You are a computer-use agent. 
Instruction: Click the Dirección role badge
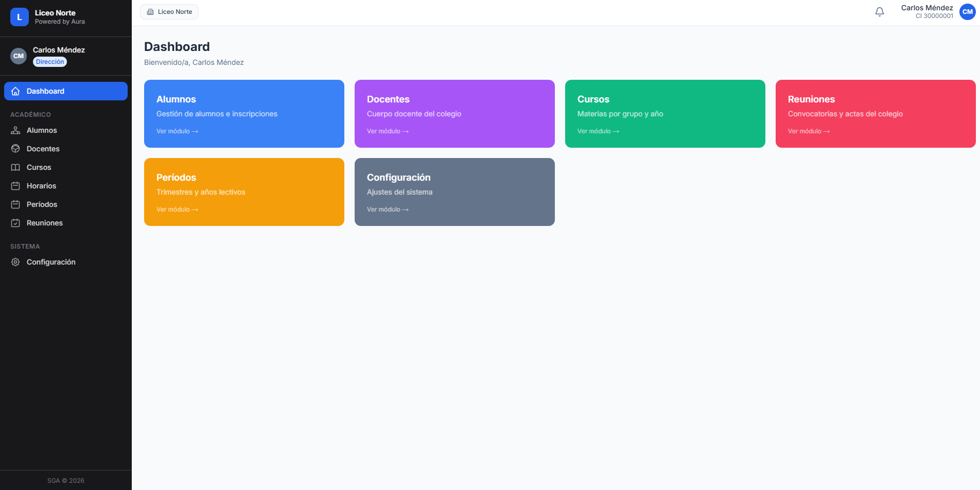[50, 62]
